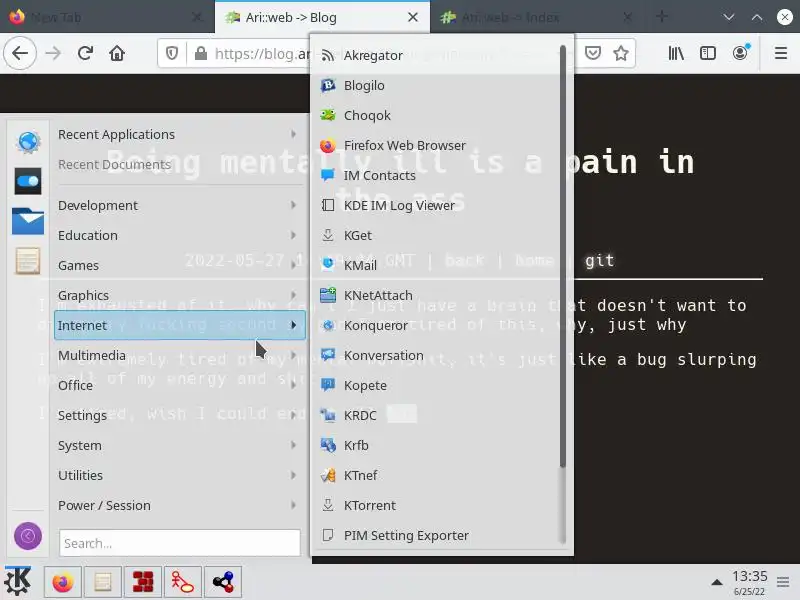Show tracking protection shield info
Viewport: 800px width, 600px height.
coord(172,53)
